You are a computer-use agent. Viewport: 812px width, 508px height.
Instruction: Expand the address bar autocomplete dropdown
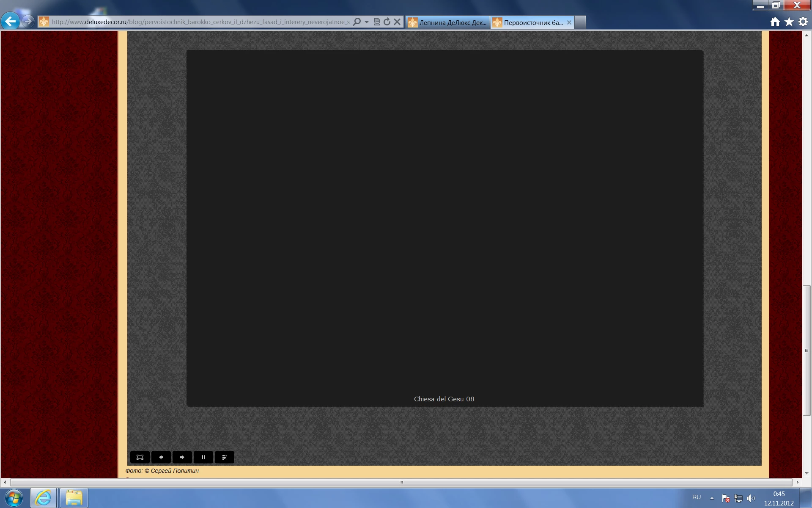[x=367, y=22]
